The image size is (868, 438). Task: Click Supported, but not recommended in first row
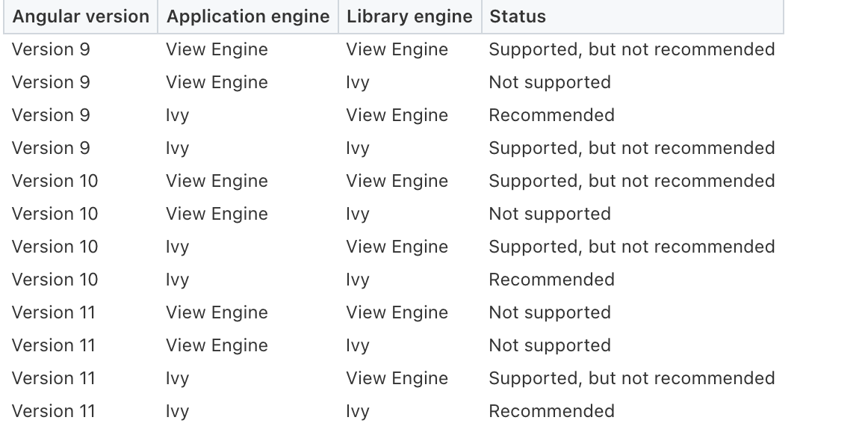pos(632,49)
